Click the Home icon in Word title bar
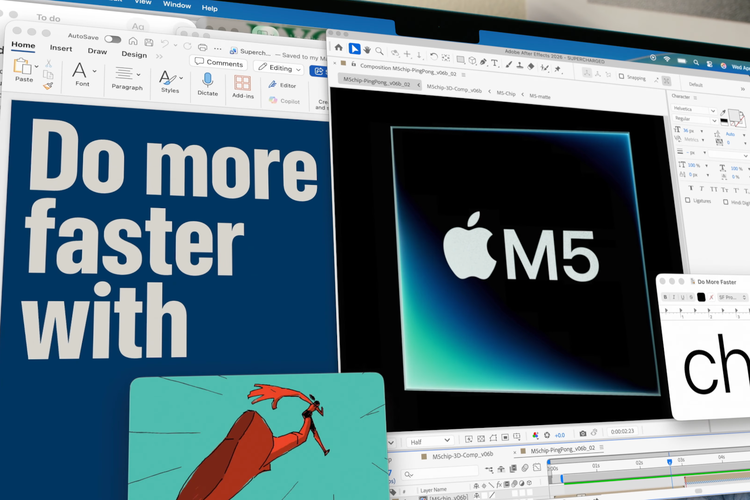 (x=133, y=41)
